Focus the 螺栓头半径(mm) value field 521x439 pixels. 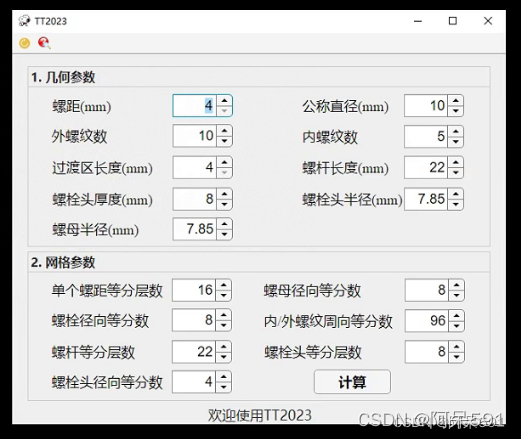pyautogui.click(x=426, y=199)
